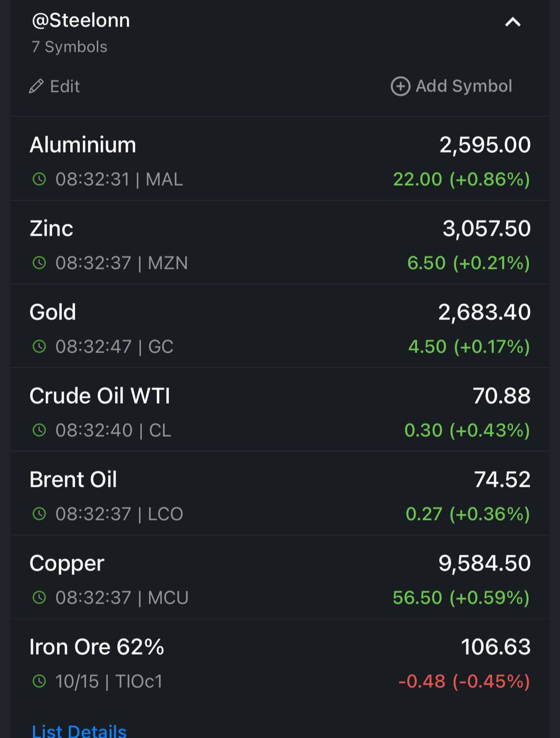Click the clock icon beside Aluminium timestamp
560x738 pixels.
[x=39, y=179]
